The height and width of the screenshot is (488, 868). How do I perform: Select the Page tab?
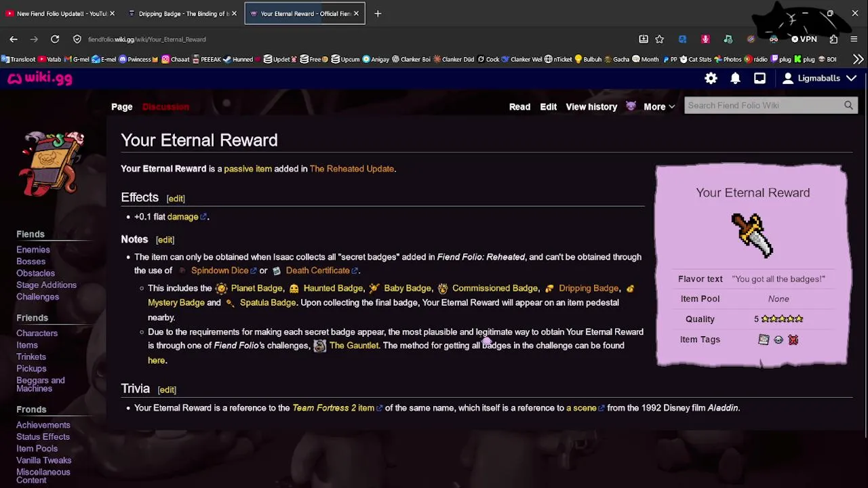click(x=122, y=107)
